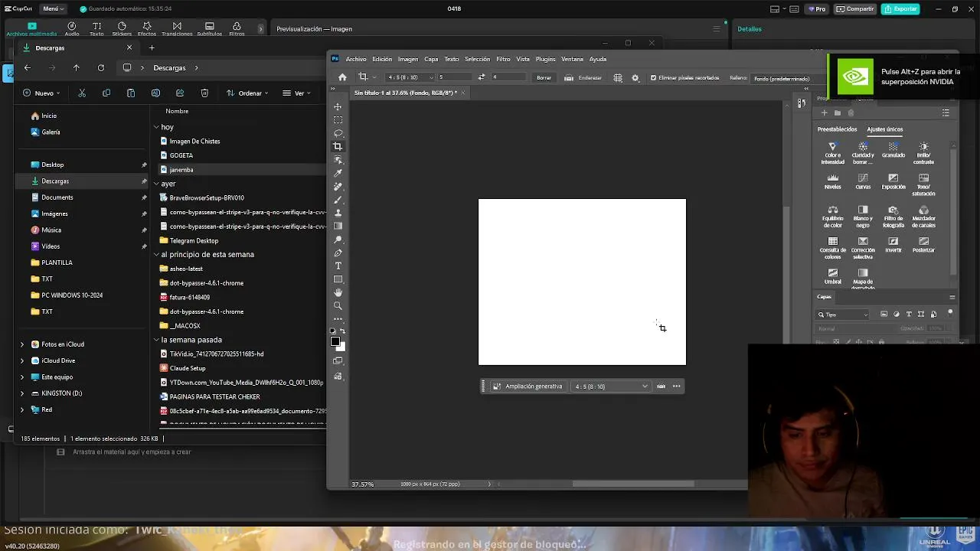Toggle pixel layer filter in Capas panel
This screenshot has height=551, width=980.
[x=884, y=314]
